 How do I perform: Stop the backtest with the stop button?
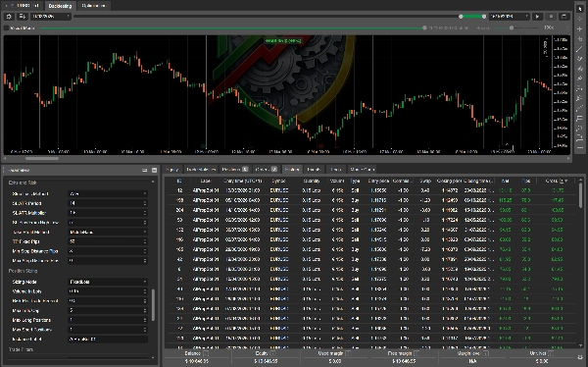(x=551, y=17)
